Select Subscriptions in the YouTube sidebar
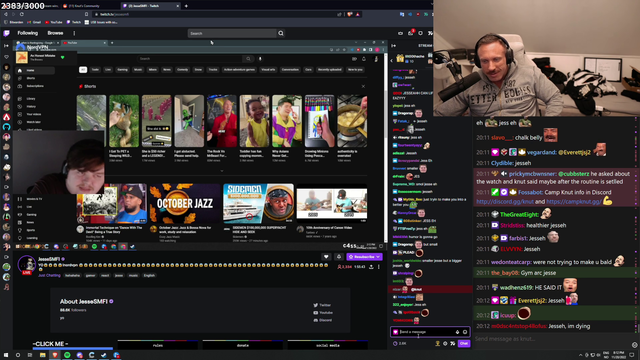The image size is (640, 360). [35, 86]
